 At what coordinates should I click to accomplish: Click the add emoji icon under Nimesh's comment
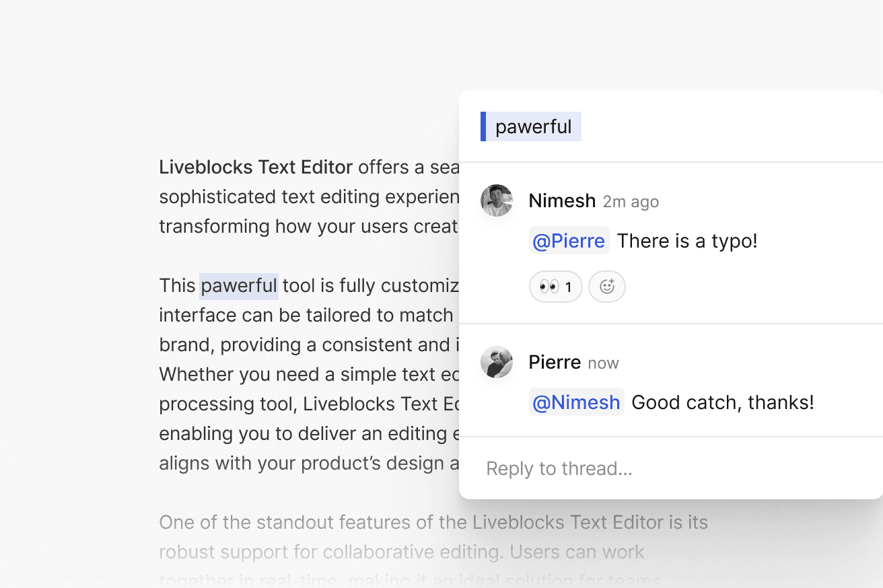point(607,286)
